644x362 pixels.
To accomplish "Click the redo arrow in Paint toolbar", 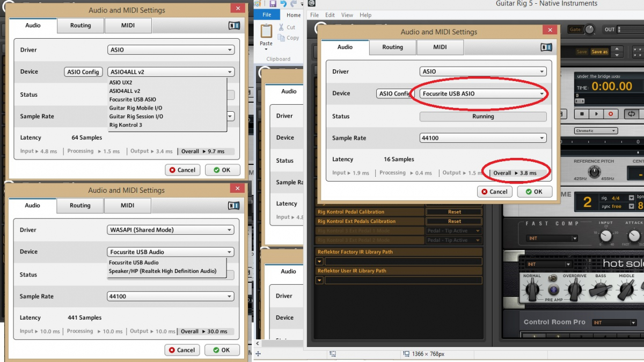I will tap(293, 4).
